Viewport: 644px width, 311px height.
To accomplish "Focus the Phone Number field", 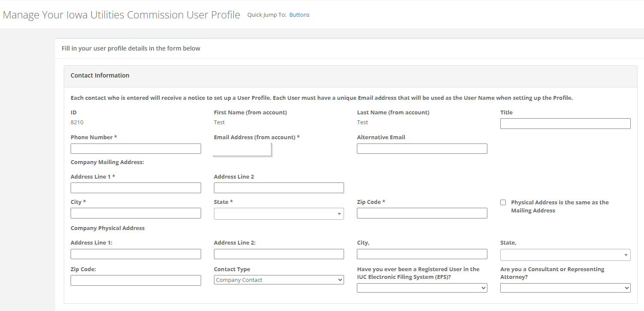I will [x=136, y=149].
